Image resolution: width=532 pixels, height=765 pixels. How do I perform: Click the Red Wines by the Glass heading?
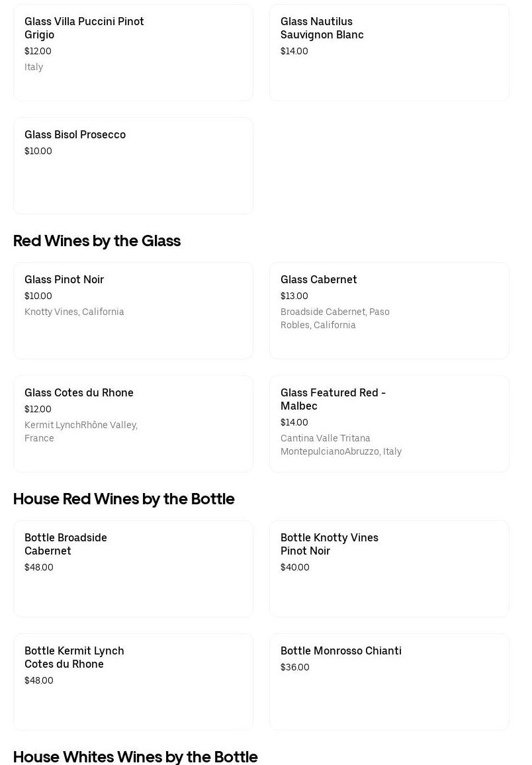click(x=97, y=241)
